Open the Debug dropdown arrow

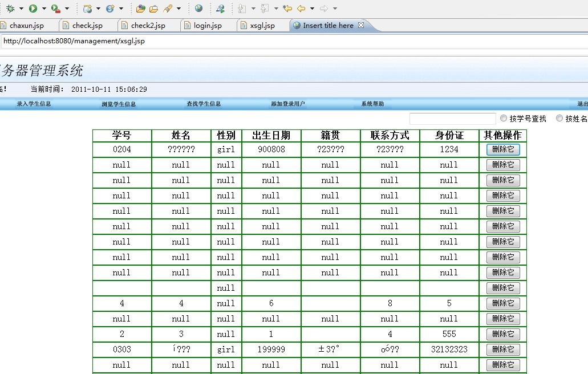21,8
